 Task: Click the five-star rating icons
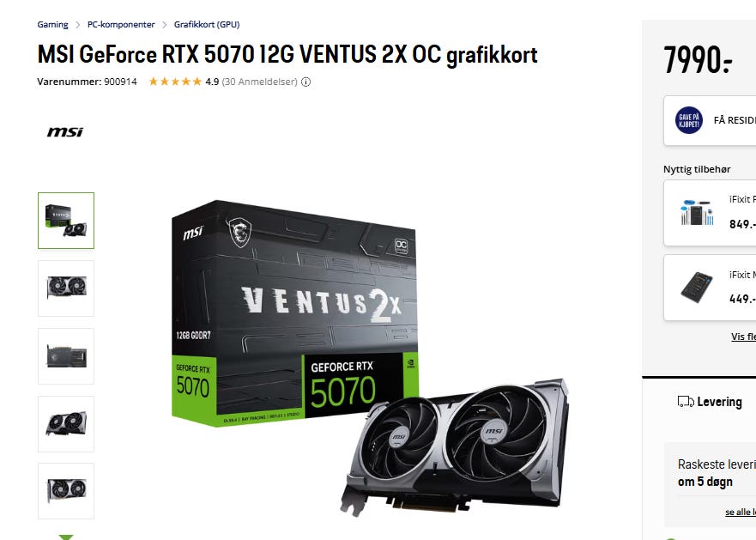pos(175,82)
